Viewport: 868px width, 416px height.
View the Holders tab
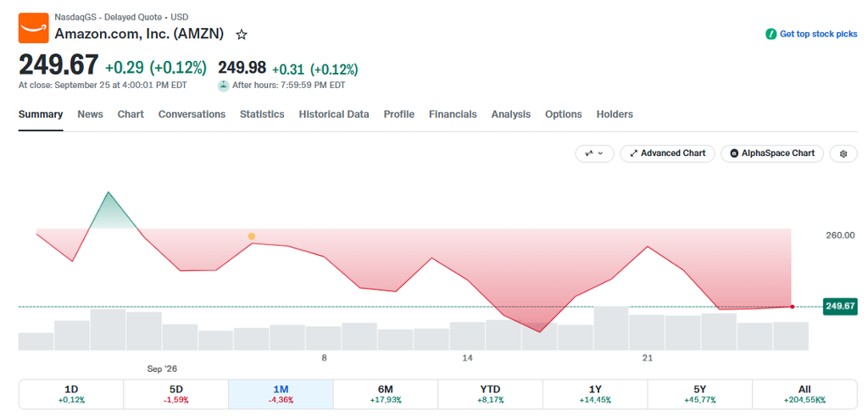tap(615, 114)
